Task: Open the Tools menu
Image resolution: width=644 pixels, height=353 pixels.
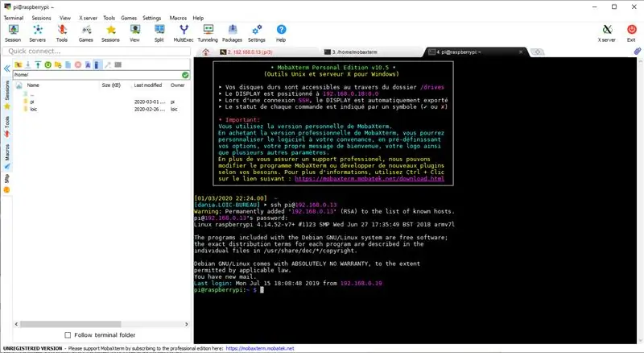Action: 109,18
